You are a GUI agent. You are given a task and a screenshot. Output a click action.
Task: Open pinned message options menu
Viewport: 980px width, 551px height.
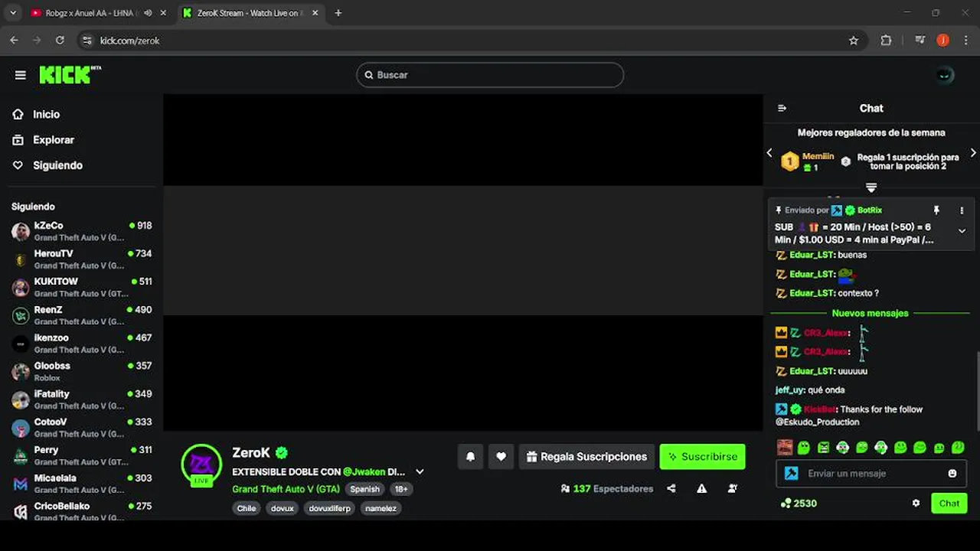click(x=962, y=210)
